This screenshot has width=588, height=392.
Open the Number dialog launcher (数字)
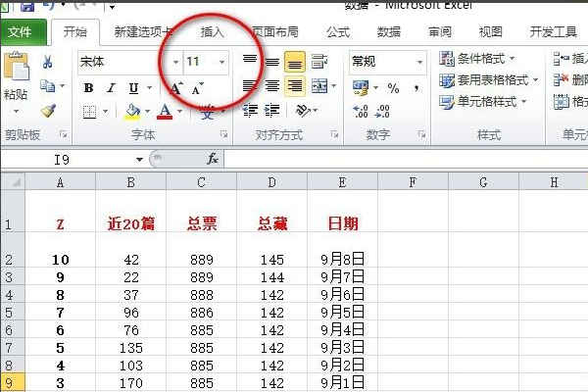point(421,134)
